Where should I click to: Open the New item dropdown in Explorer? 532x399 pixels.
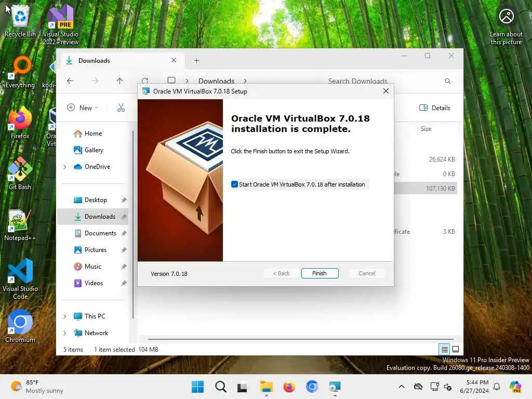tap(83, 108)
